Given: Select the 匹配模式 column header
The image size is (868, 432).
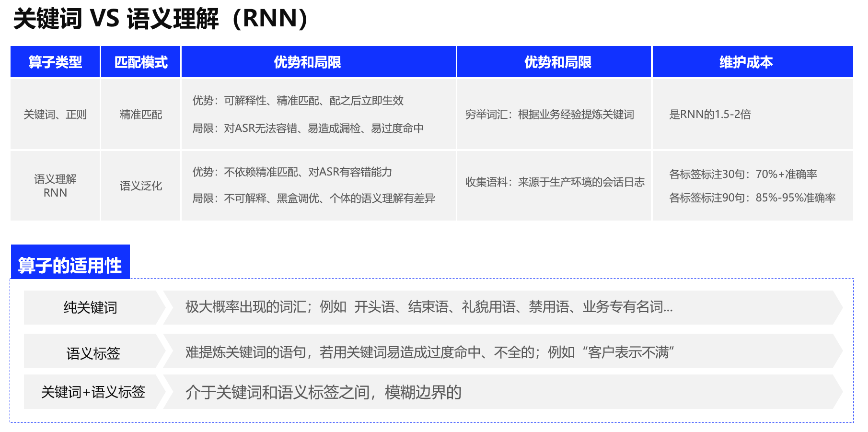Looking at the screenshot, I should [141, 62].
